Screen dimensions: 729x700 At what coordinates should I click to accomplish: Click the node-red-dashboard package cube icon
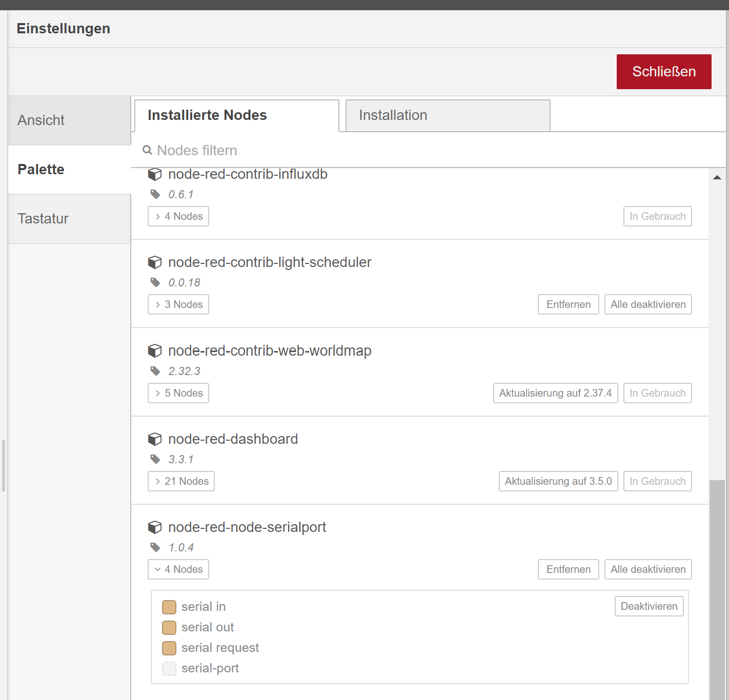[x=155, y=439]
